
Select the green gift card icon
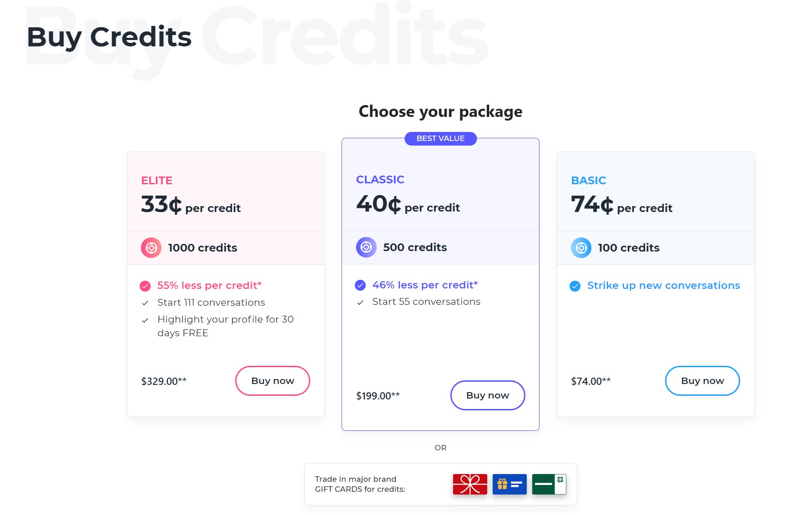click(549, 484)
